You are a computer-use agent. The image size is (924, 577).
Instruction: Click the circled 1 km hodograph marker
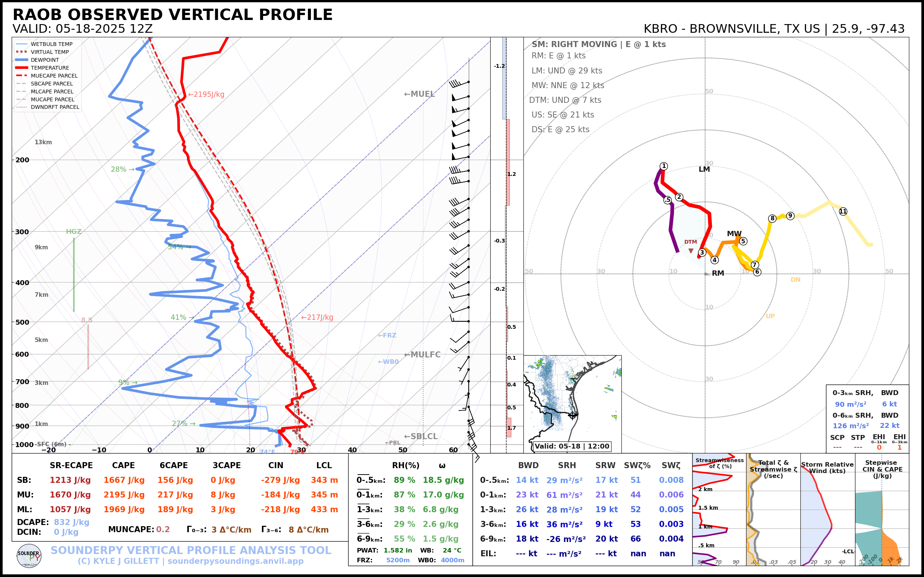(664, 166)
